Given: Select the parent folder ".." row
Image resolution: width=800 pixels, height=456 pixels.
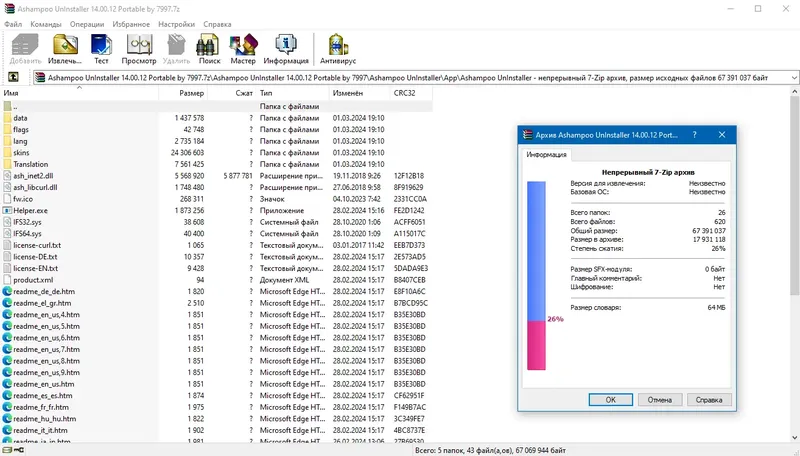Looking at the screenshot, I should click(217, 106).
